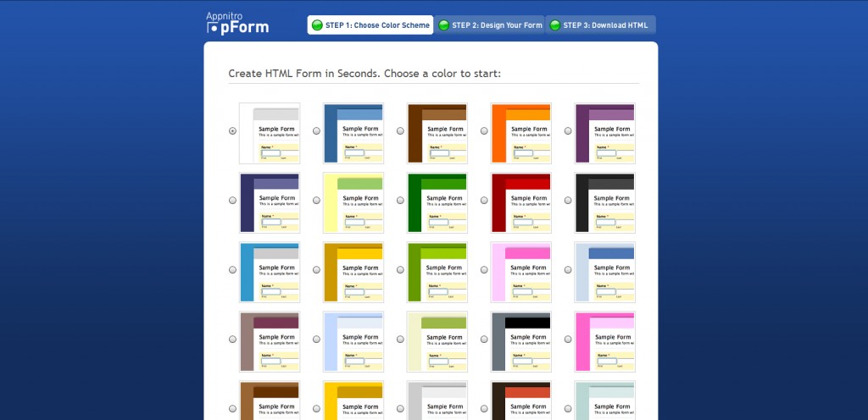Choose the dark red form scheme preview

(x=520, y=202)
